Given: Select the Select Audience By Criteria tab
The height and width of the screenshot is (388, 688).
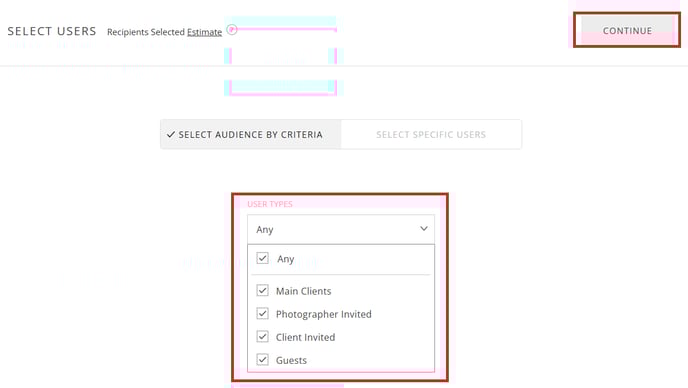Looking at the screenshot, I should 251,134.
